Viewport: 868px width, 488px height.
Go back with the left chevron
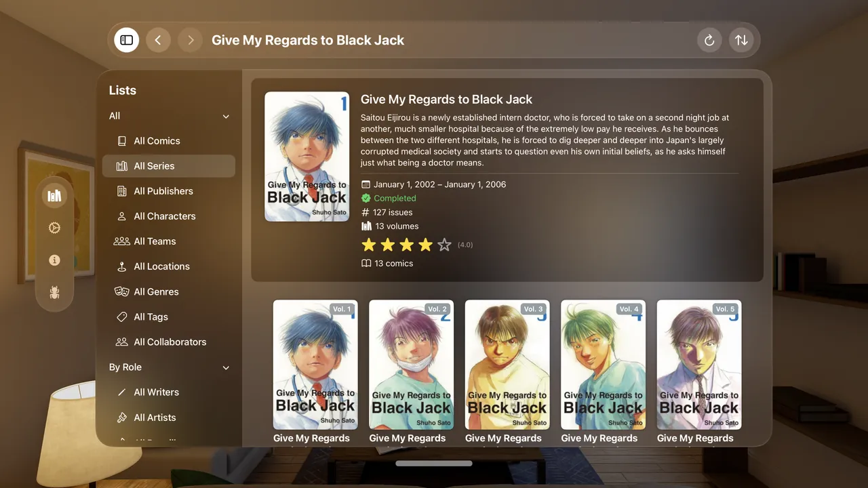click(x=158, y=40)
